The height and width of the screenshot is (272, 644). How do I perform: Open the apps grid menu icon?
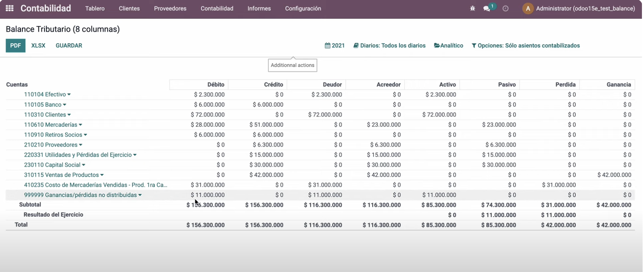[10, 8]
